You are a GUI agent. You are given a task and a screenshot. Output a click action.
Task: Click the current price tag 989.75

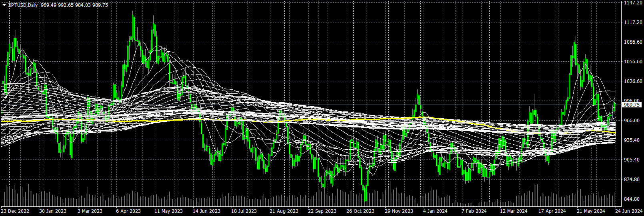point(632,105)
